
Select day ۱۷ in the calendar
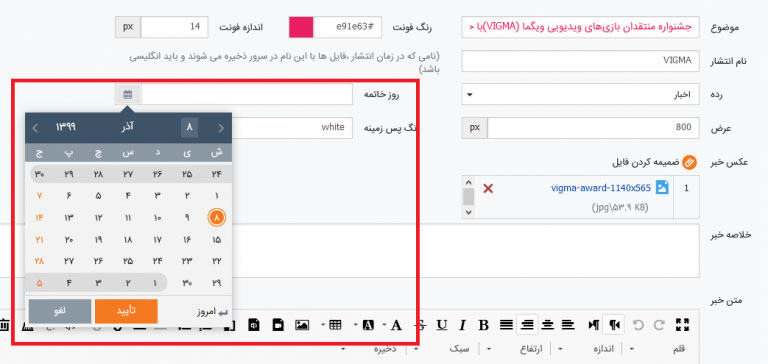coord(157,240)
